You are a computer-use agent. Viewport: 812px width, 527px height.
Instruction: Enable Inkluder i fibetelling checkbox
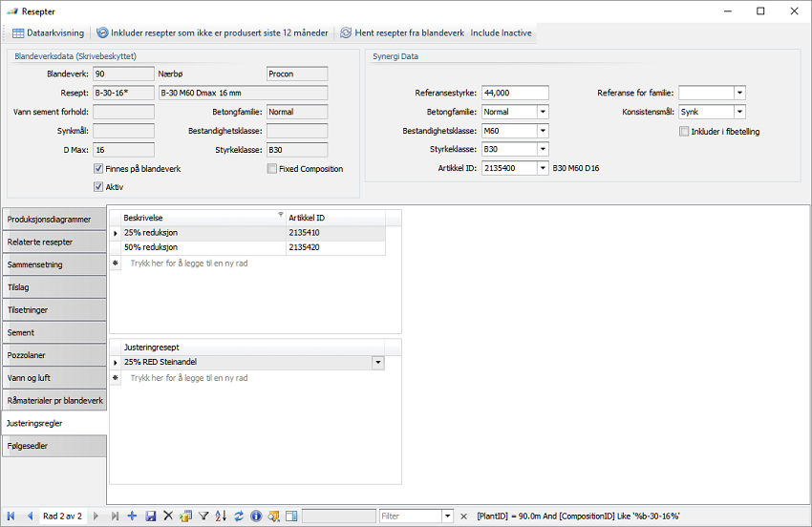684,131
